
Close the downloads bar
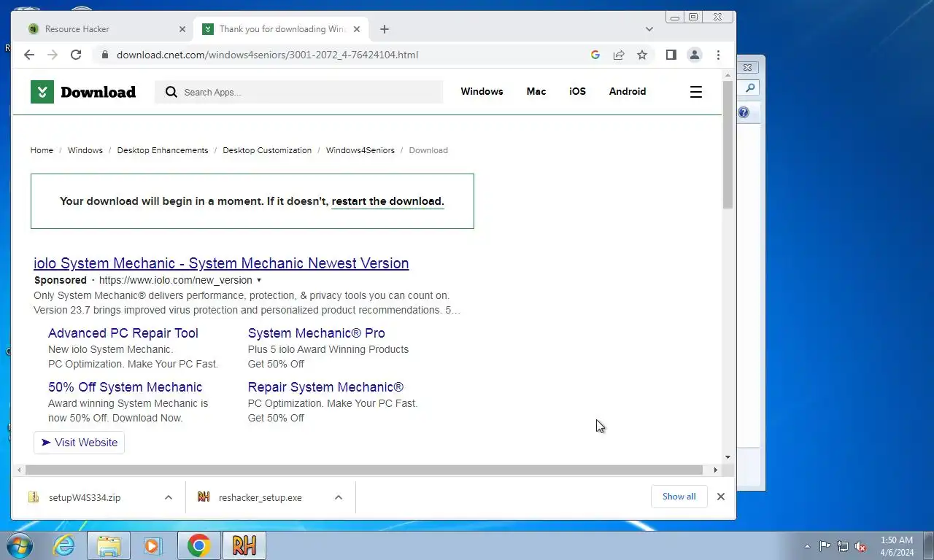pyautogui.click(x=721, y=497)
